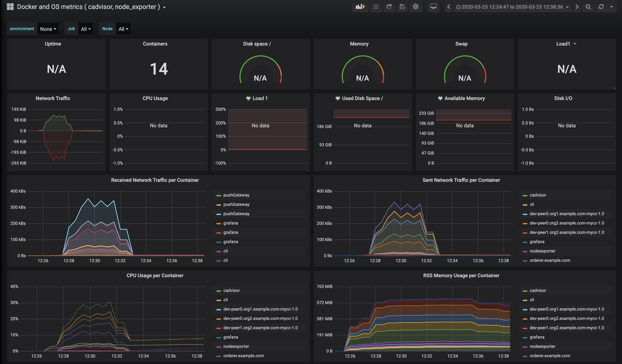Screen dimensions: 622x364
Task: Click the Add panel icon
Action: click(x=360, y=7)
